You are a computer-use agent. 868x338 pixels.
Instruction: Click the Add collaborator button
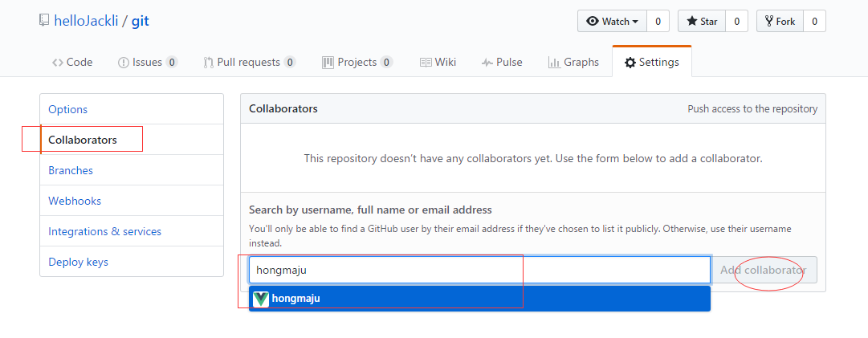[x=764, y=270]
